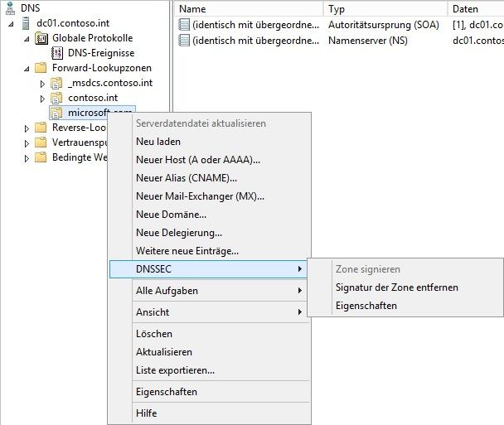This screenshot has width=504, height=425.
Task: Open Eigenschaften in the main context menu
Action: 209,392
